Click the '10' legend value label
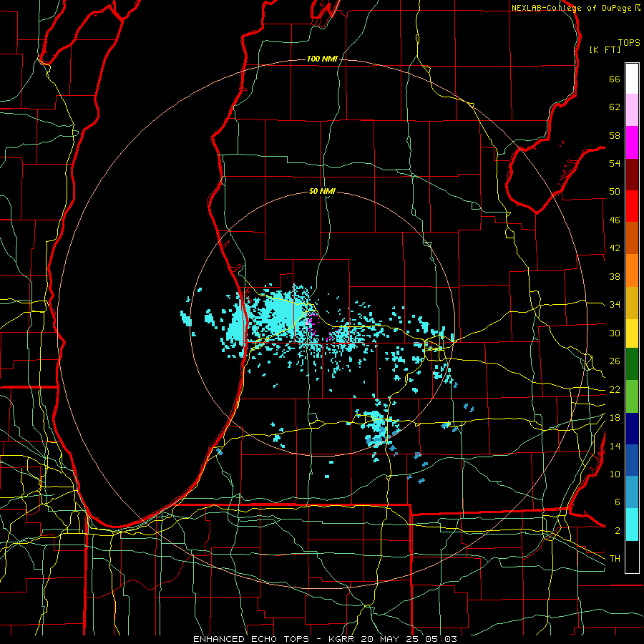Image resolution: width=644 pixels, height=644 pixels. pyautogui.click(x=615, y=474)
